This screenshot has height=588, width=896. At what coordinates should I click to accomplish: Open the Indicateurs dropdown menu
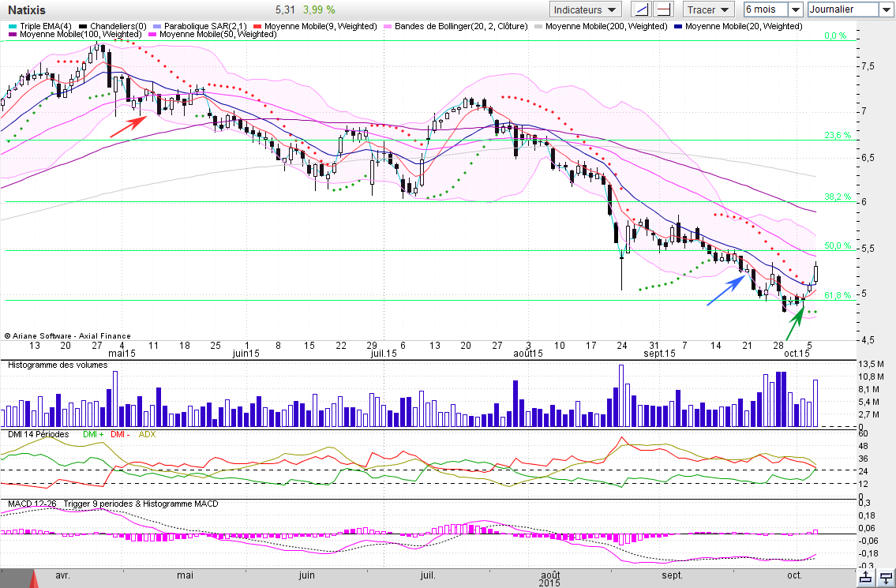point(586,9)
